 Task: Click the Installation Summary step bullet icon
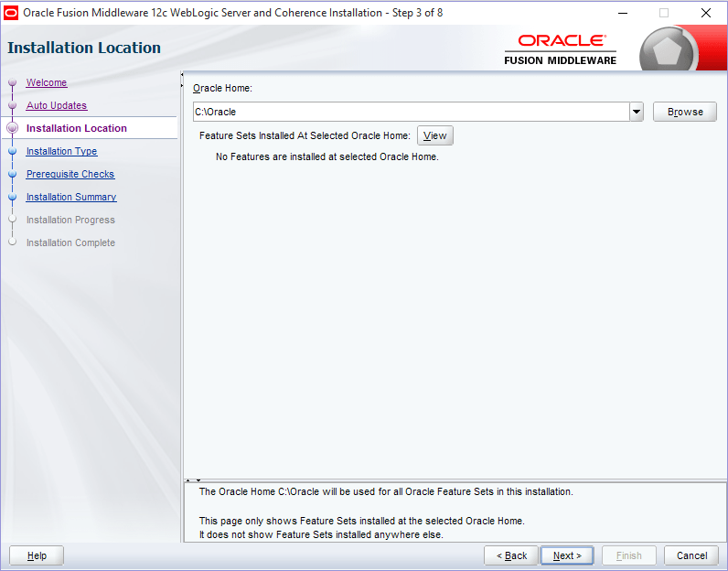pos(13,198)
